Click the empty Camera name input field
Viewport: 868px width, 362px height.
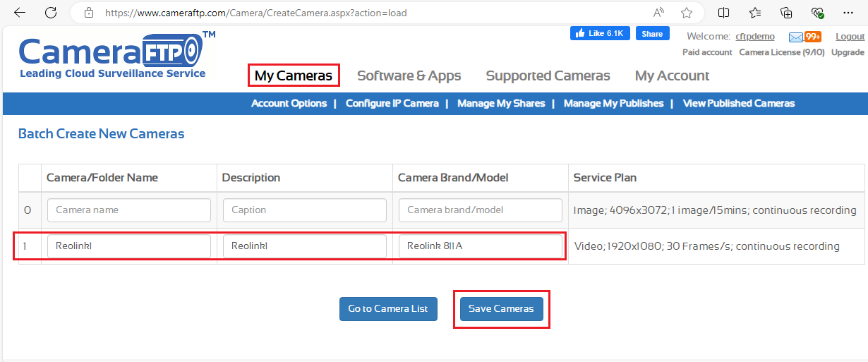coord(129,210)
